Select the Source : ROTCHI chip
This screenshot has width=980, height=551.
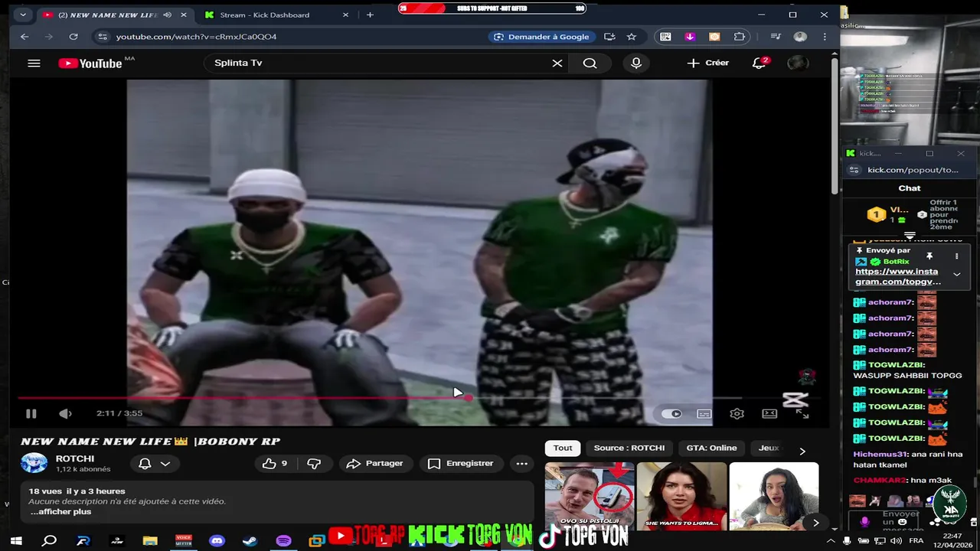point(629,448)
